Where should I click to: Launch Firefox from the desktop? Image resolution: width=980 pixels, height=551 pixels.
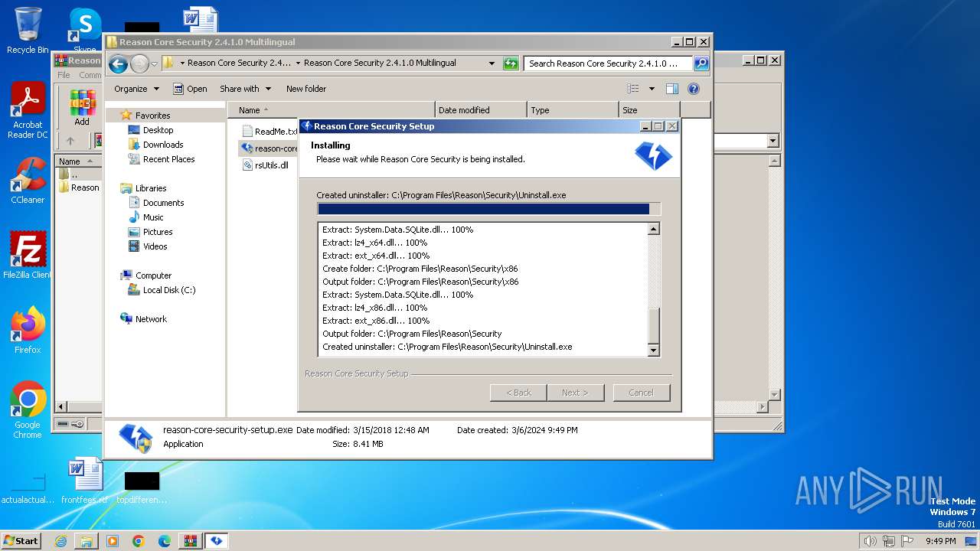point(28,330)
